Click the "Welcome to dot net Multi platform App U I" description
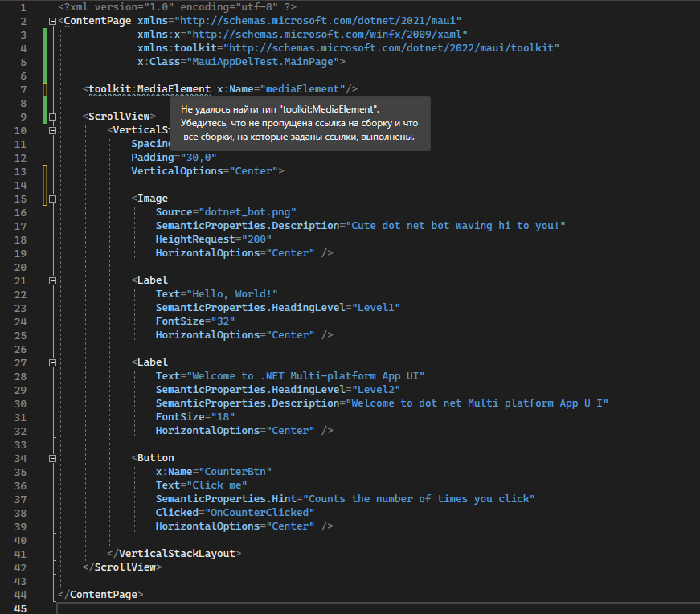Screen dimensions: 700x614 pyautogui.click(x=477, y=403)
